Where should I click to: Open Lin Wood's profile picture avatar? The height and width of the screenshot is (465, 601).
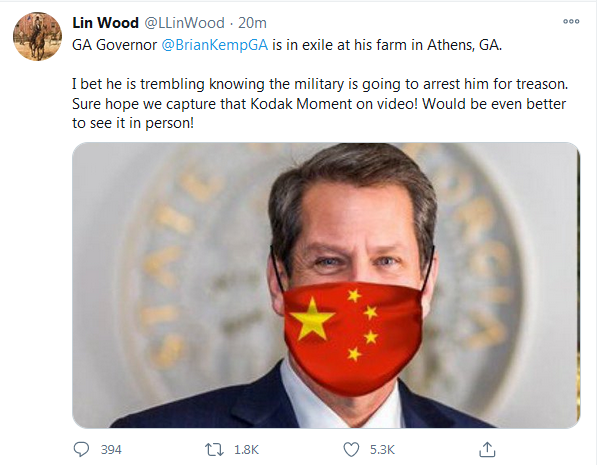coord(37,36)
